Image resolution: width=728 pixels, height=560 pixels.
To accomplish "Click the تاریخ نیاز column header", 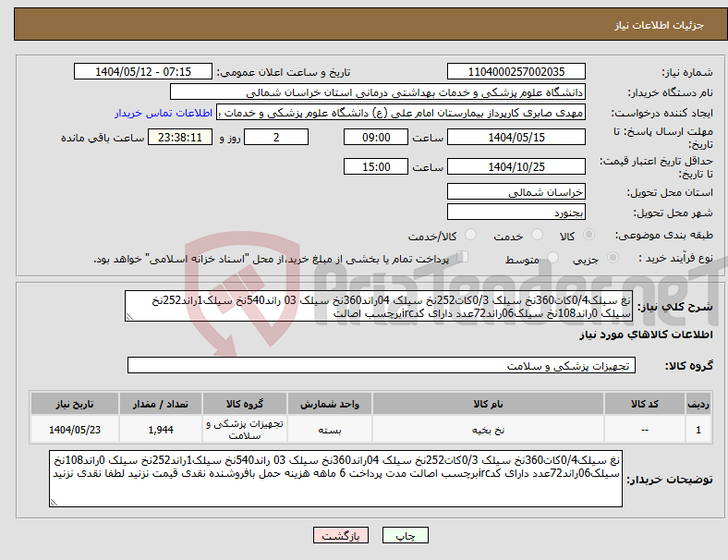I will click(74, 404).
